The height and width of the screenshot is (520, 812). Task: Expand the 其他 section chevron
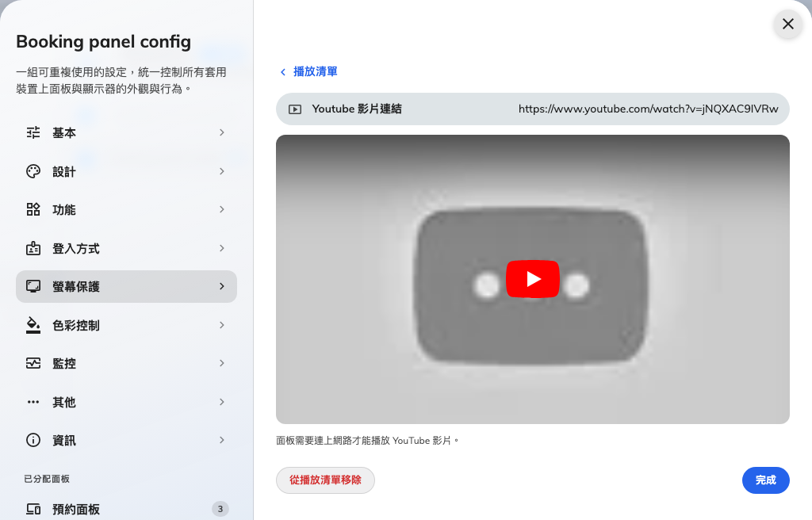[222, 402]
